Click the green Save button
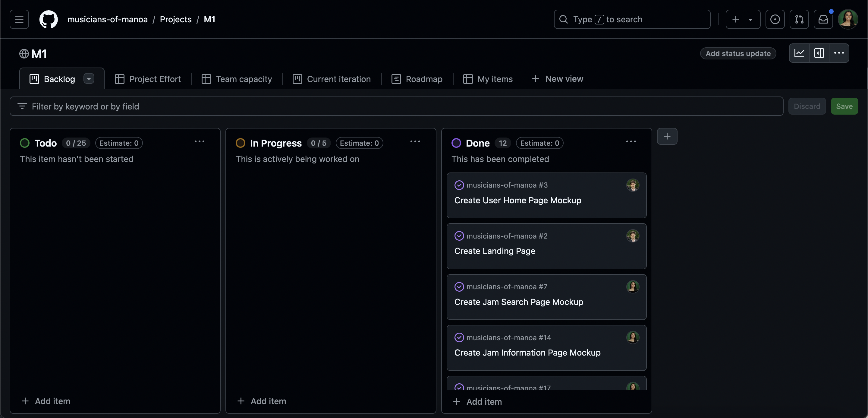The width and height of the screenshot is (868, 418). tap(844, 106)
